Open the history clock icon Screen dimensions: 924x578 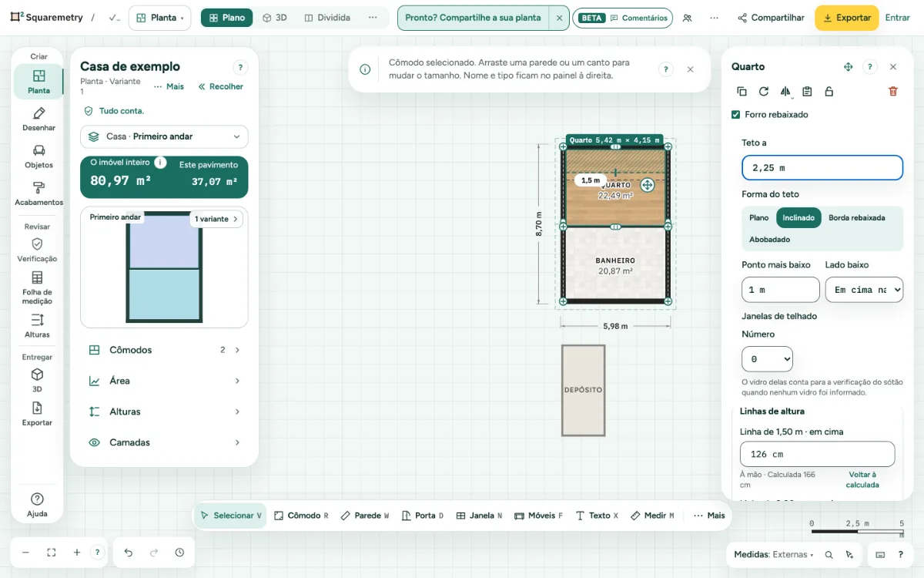(179, 553)
